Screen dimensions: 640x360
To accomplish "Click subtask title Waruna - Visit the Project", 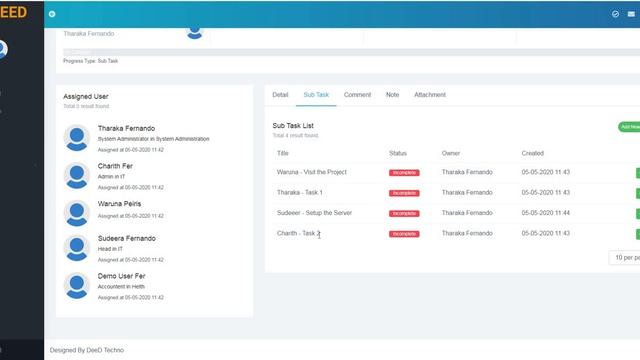I will 311,172.
